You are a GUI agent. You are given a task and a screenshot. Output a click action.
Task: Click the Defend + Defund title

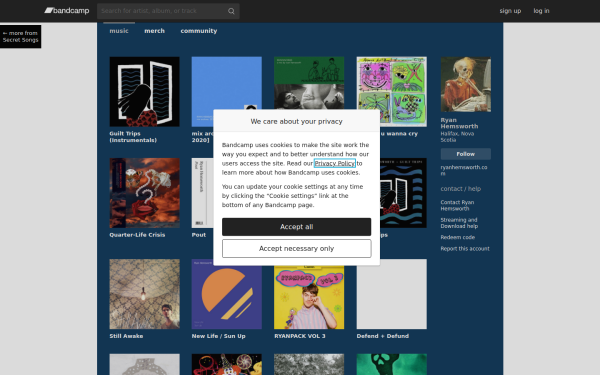pyautogui.click(x=383, y=336)
